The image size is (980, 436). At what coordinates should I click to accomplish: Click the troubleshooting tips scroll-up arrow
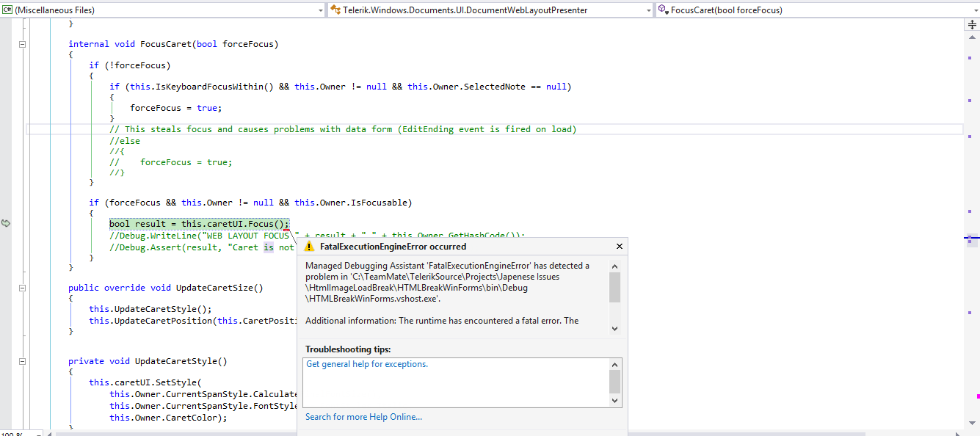coord(615,364)
